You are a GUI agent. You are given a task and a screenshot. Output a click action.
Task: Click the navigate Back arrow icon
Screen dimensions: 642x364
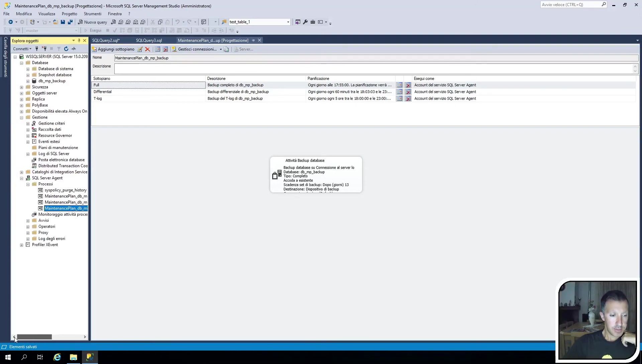point(10,22)
